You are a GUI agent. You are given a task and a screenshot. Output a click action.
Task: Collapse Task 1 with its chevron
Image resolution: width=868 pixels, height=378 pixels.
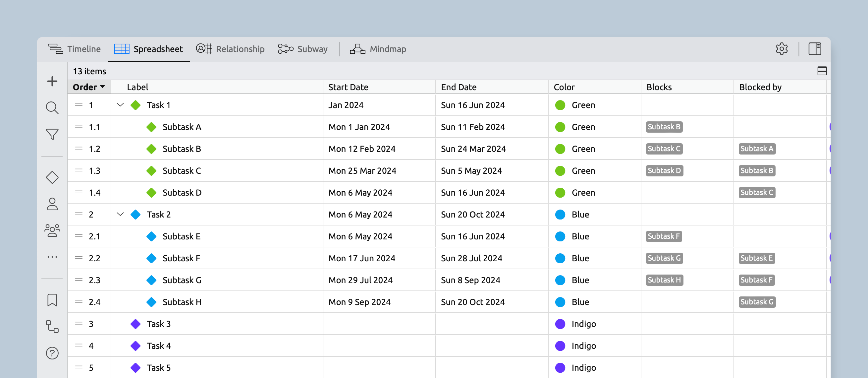120,105
